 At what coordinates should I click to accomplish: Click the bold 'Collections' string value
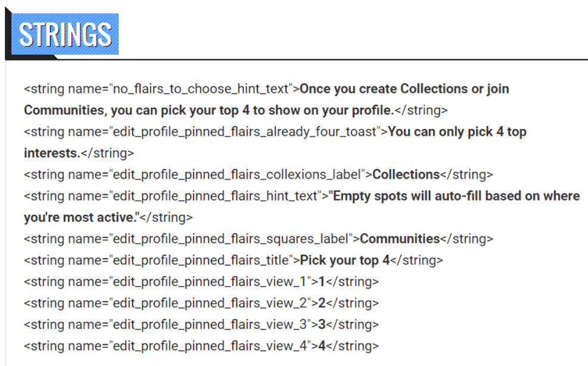click(406, 175)
